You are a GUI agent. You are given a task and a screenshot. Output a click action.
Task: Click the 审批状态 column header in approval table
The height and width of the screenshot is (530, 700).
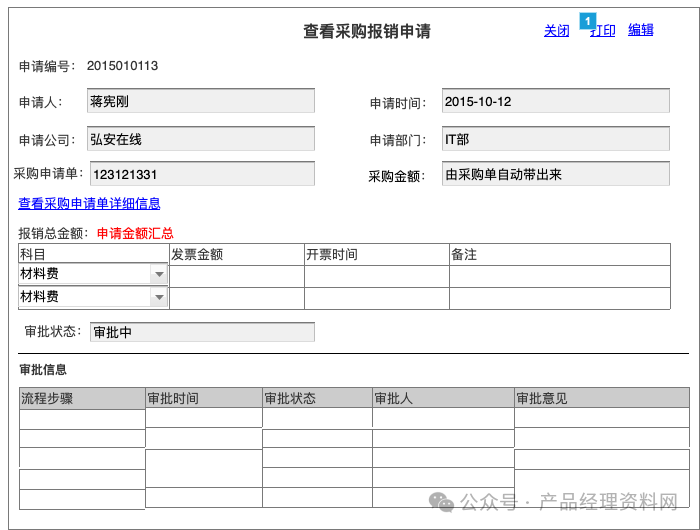click(317, 398)
